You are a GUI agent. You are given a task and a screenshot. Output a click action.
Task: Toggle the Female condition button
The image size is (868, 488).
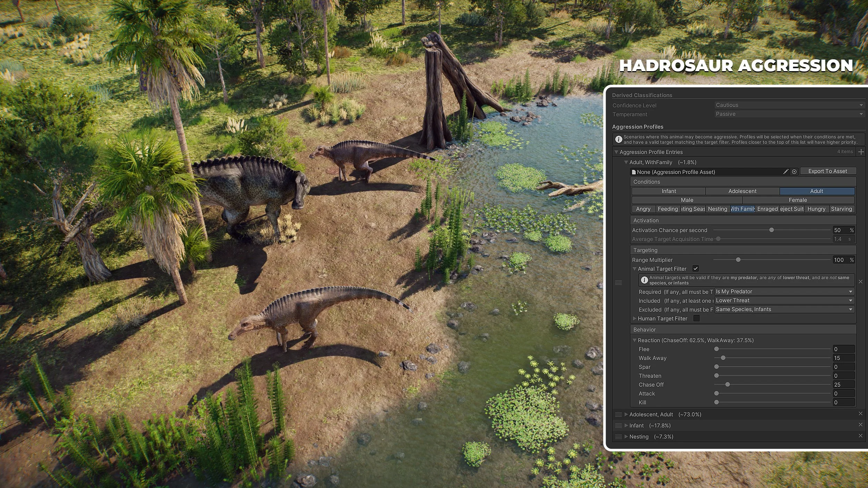coord(798,200)
